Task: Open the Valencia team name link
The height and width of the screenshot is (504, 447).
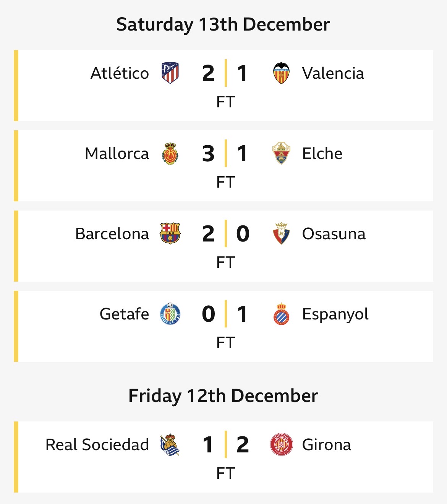Action: (x=333, y=73)
